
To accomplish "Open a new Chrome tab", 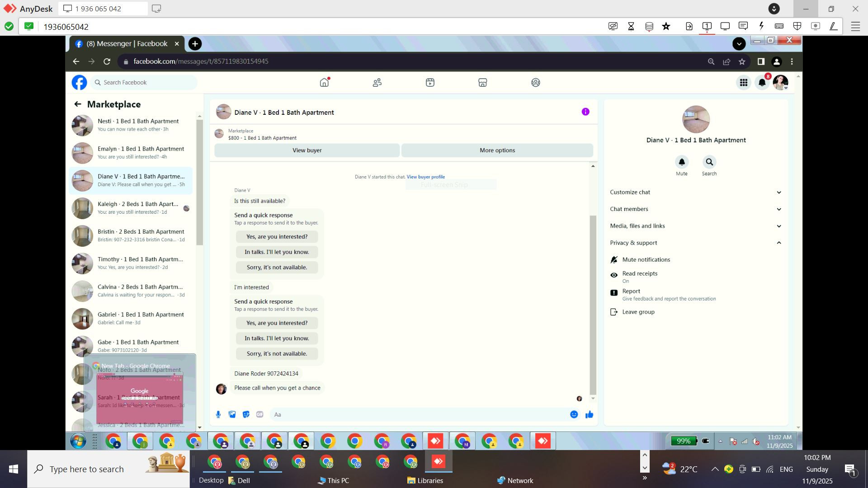I will pos(195,44).
